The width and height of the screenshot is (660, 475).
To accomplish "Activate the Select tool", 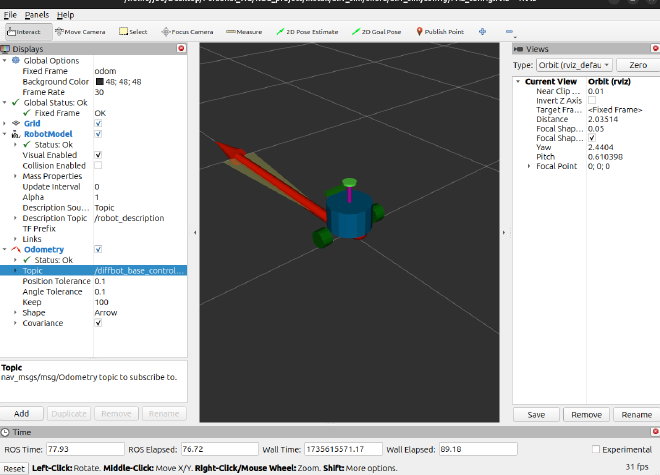I will pyautogui.click(x=133, y=32).
